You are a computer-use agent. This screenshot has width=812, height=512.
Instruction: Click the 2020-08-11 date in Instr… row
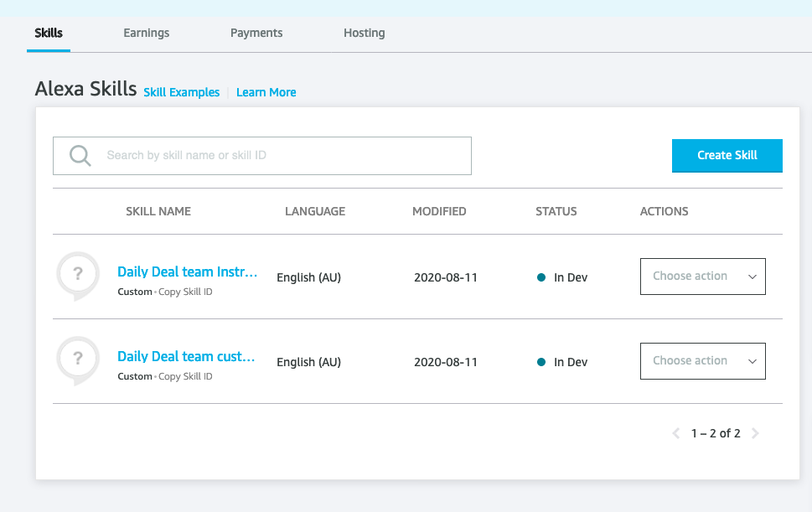pos(445,277)
